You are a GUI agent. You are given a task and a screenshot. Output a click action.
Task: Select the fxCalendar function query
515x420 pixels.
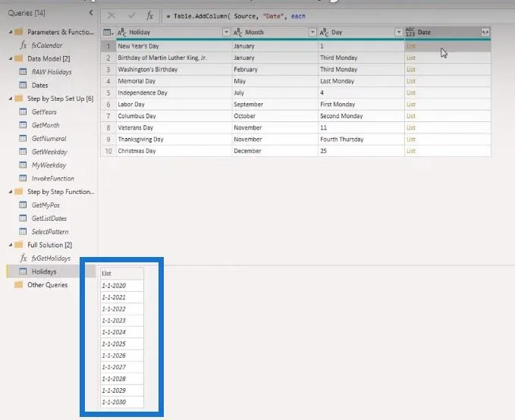pyautogui.click(x=47, y=45)
